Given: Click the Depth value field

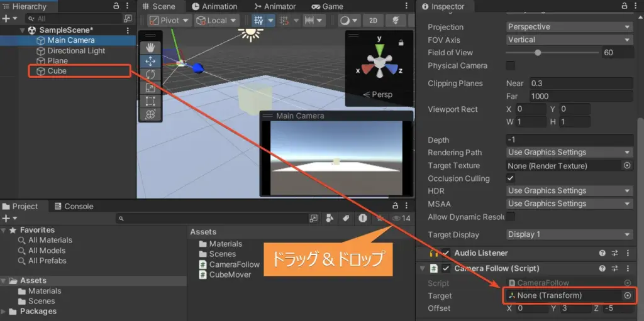Looking at the screenshot, I should [570, 139].
